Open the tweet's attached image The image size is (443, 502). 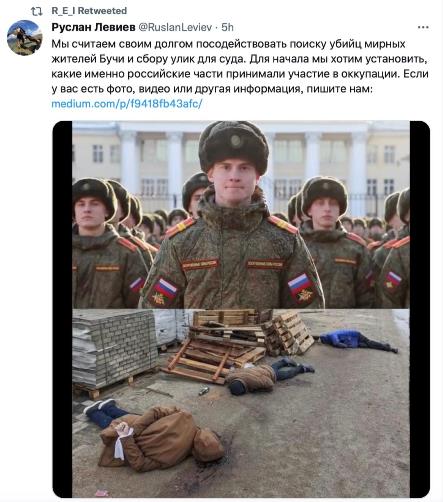(x=241, y=309)
